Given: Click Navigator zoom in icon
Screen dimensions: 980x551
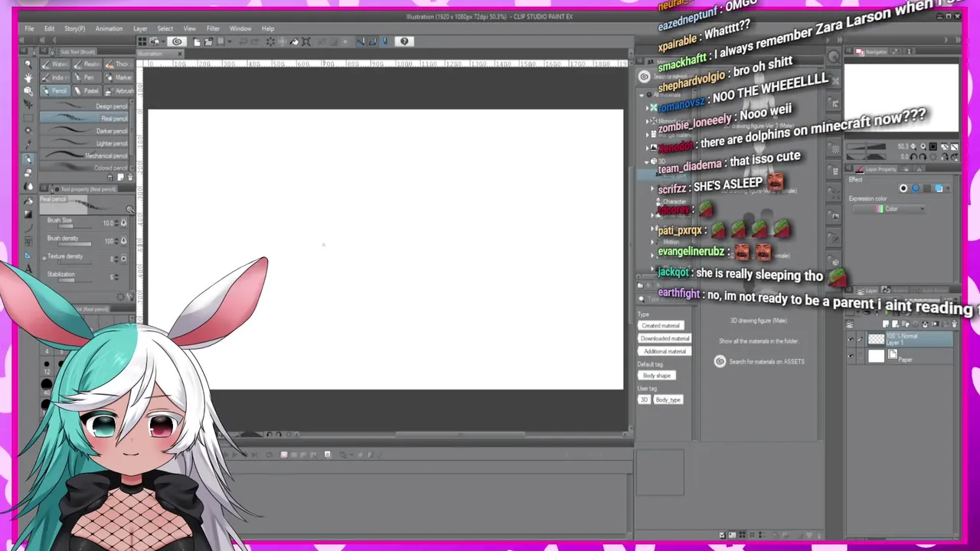Looking at the screenshot, I should coord(923,146).
